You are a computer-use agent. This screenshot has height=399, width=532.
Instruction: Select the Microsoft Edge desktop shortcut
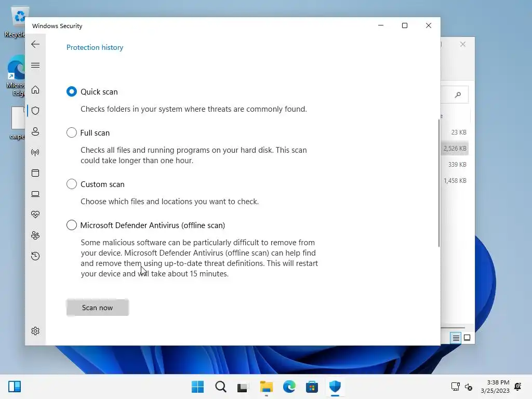15,76
